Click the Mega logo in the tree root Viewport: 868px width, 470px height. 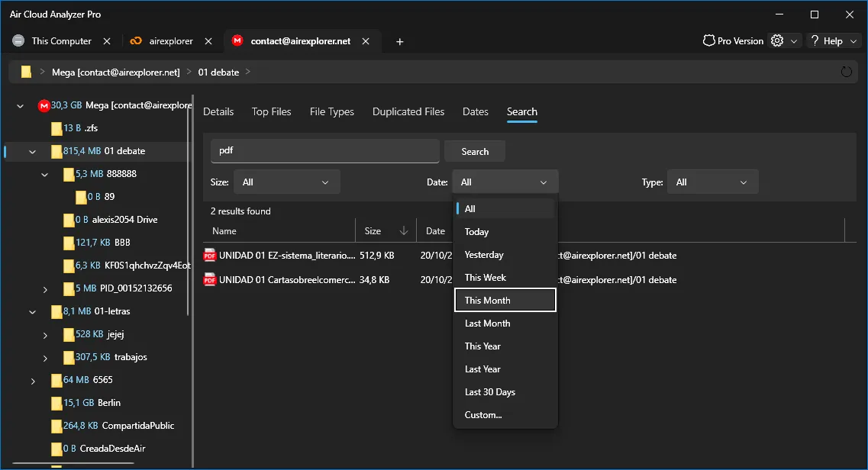(x=44, y=105)
